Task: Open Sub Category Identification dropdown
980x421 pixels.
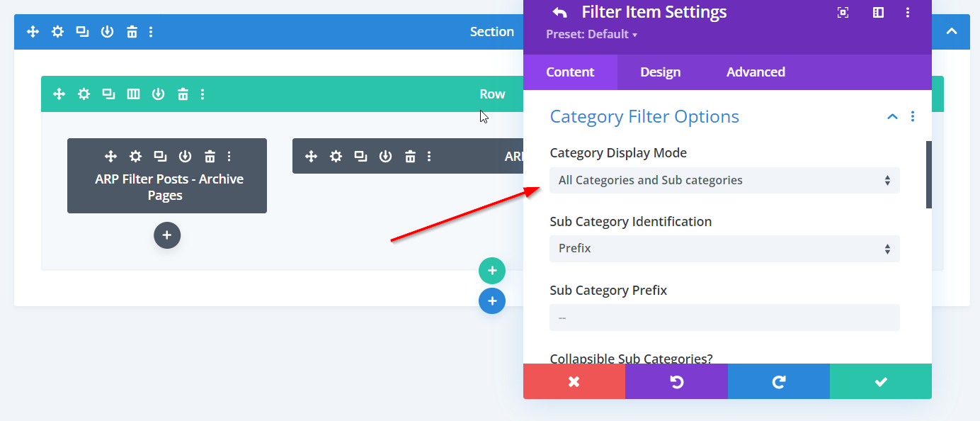Action: point(724,249)
